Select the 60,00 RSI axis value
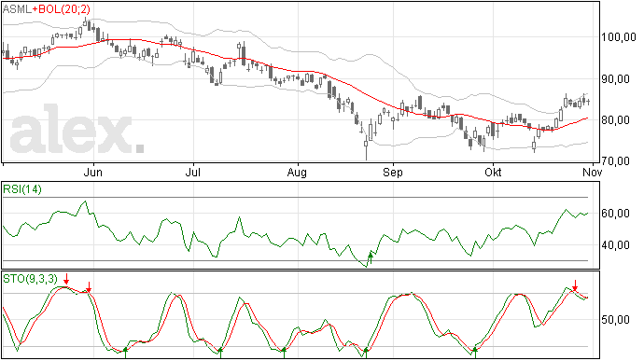This screenshot has height=361, width=644. [x=615, y=214]
